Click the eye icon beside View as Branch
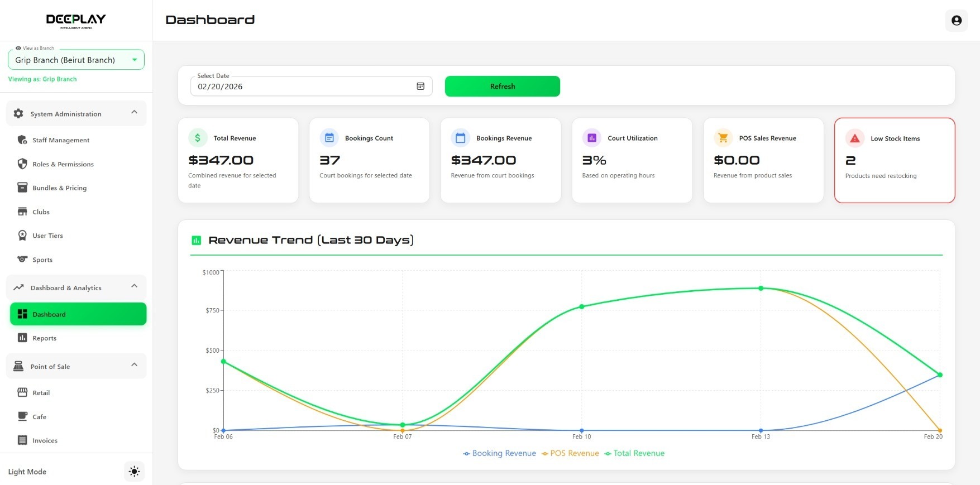Viewport: 980px width, 485px height. (x=18, y=48)
